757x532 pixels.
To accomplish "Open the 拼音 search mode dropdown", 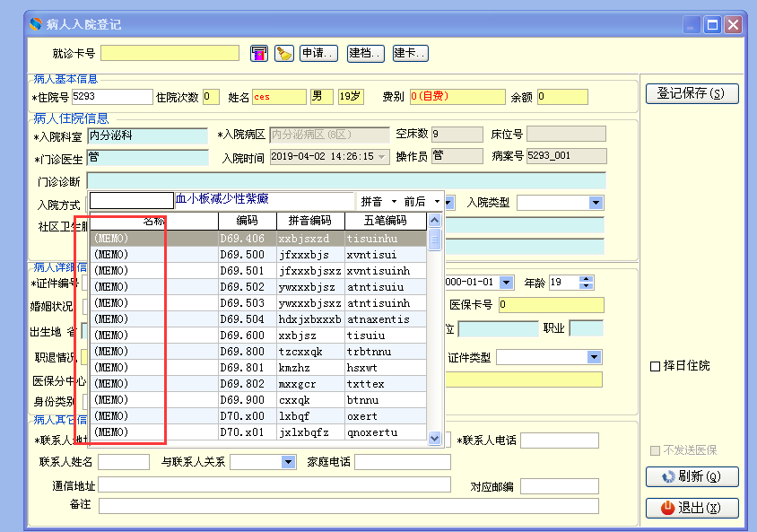I will point(394,202).
